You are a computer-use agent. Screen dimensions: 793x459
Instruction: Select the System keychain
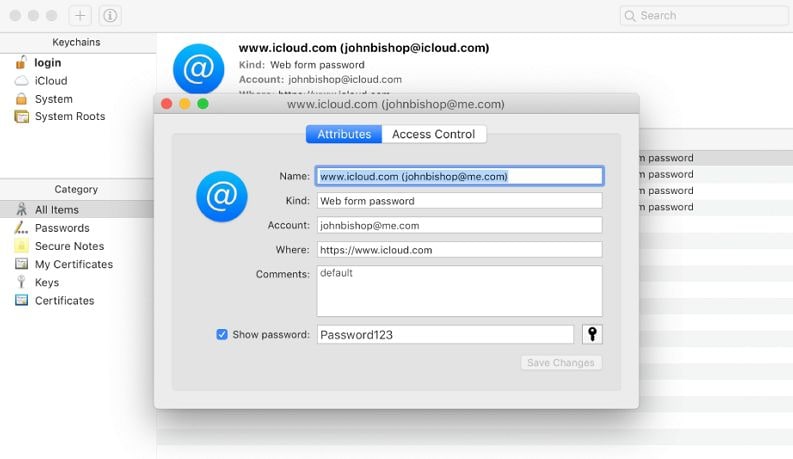coord(53,99)
